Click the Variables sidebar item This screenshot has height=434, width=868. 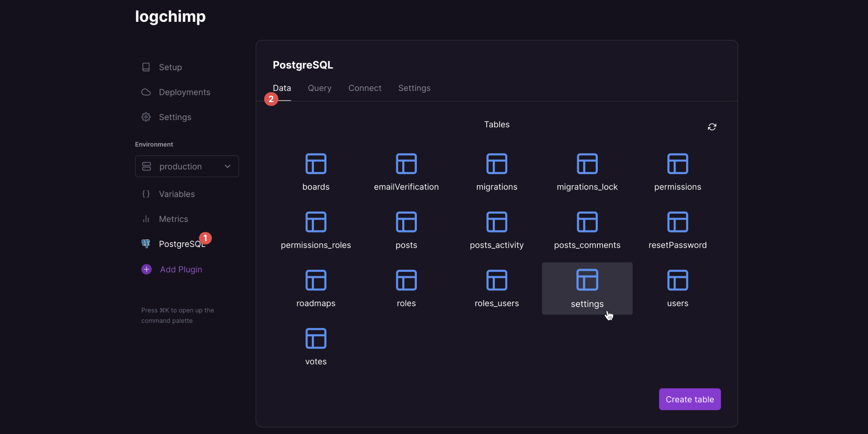177,194
